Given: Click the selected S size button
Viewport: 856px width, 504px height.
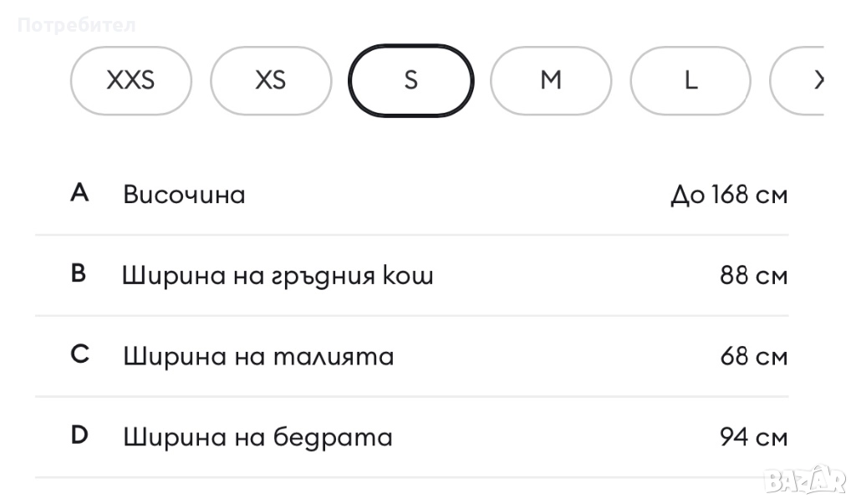Looking at the screenshot, I should coord(410,80).
